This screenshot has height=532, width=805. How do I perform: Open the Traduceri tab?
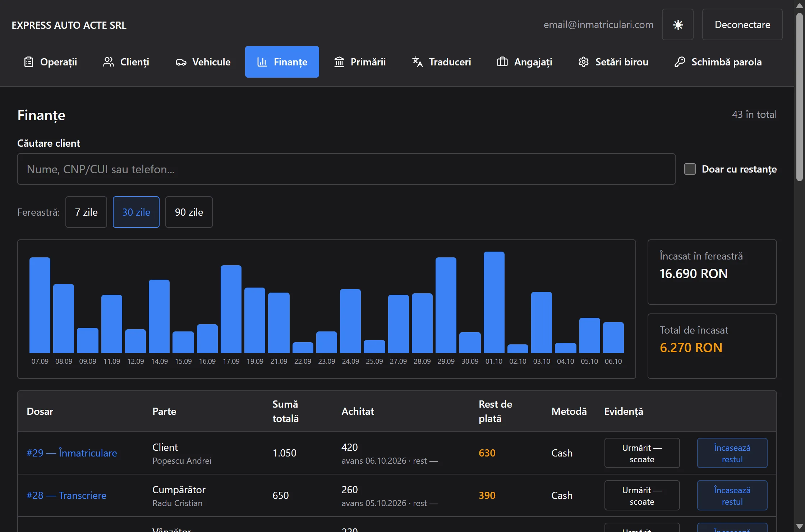pyautogui.click(x=442, y=62)
